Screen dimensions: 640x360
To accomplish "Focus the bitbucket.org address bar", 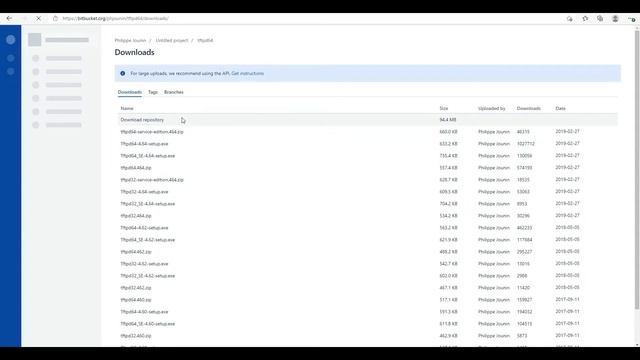I will coord(116,18).
